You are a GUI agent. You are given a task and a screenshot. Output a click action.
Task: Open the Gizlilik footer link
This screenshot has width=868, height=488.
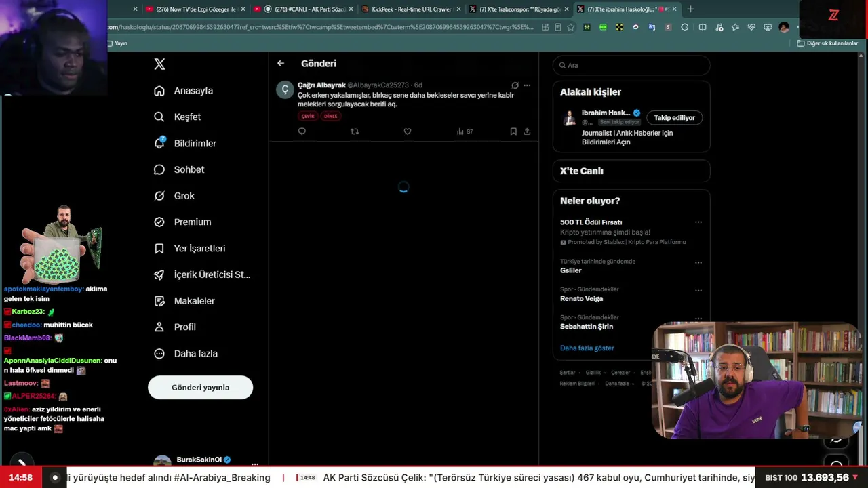[593, 373]
